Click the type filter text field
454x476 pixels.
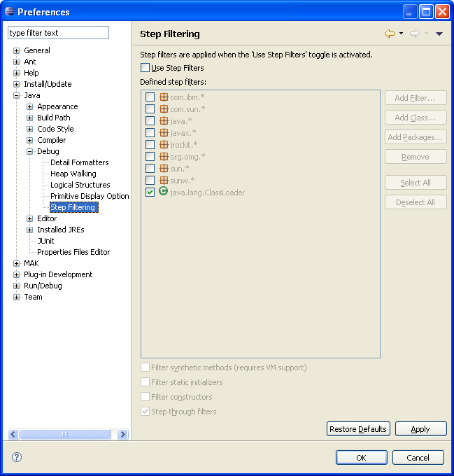[x=58, y=33]
